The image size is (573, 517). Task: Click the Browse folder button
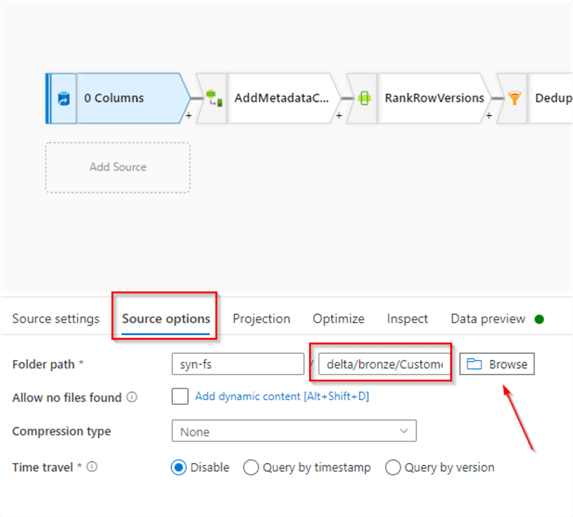497,364
